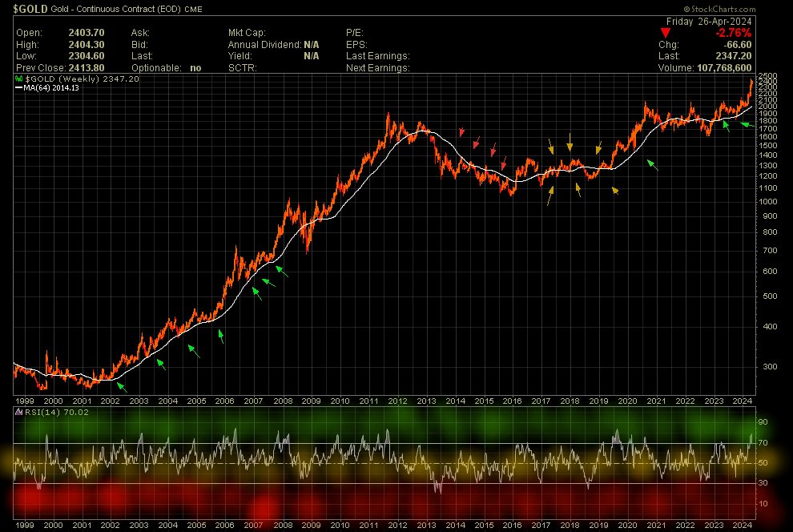This screenshot has width=793, height=532.
Task: Click the leftmost red arrow near 2014
Action: tap(461, 132)
